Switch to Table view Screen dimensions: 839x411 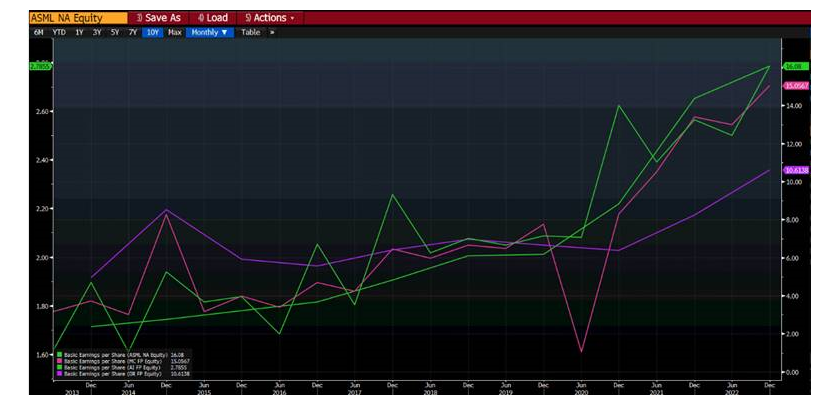250,32
